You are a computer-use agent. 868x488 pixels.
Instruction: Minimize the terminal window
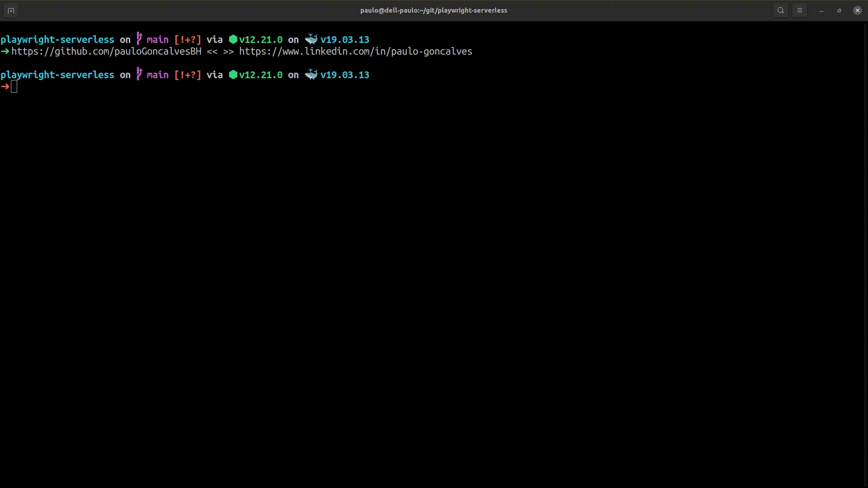pyautogui.click(x=821, y=10)
